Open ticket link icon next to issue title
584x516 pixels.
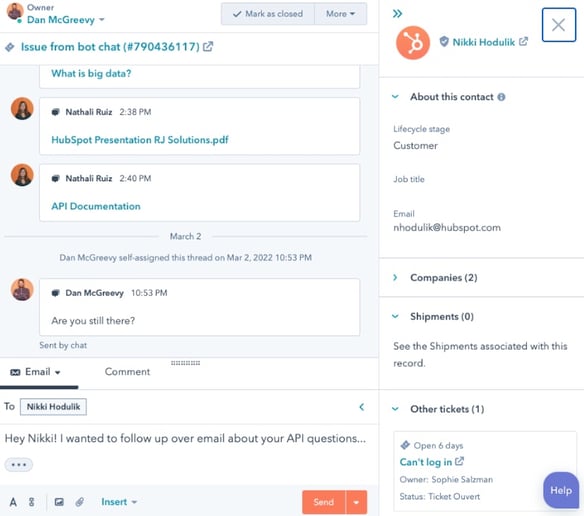(x=208, y=47)
